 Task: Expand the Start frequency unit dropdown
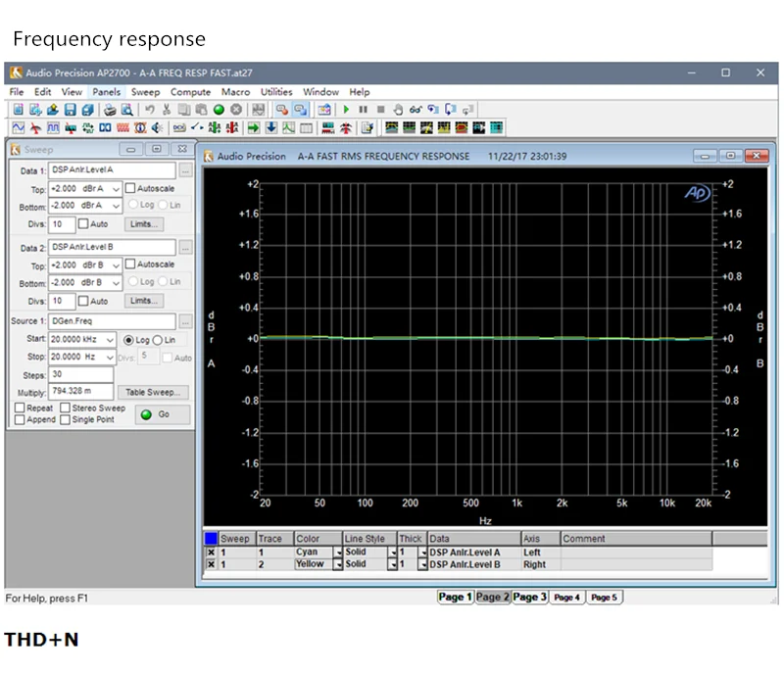click(110, 340)
